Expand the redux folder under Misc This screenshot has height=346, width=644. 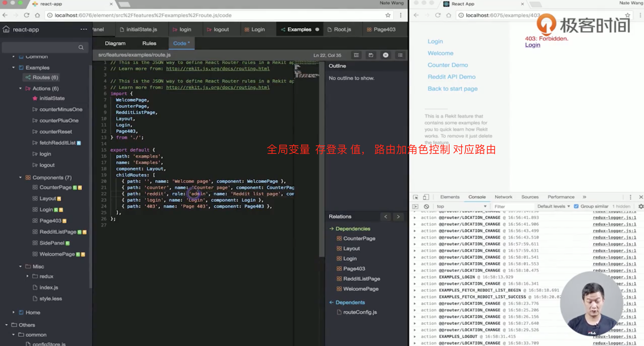(x=28, y=276)
